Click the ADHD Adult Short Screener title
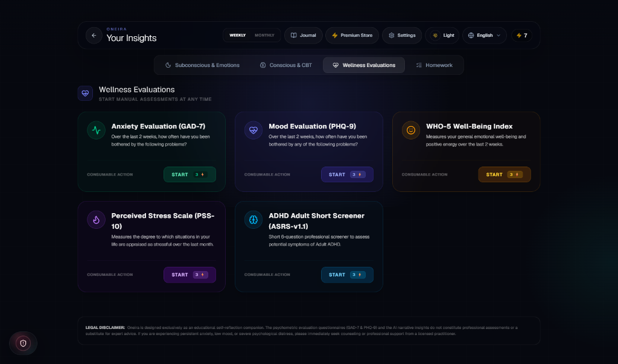This screenshot has width=618, height=364. (316, 221)
